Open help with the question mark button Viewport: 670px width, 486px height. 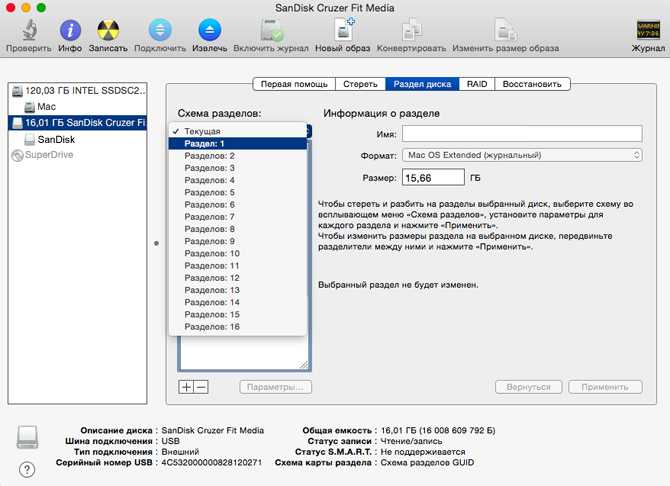coord(27,470)
